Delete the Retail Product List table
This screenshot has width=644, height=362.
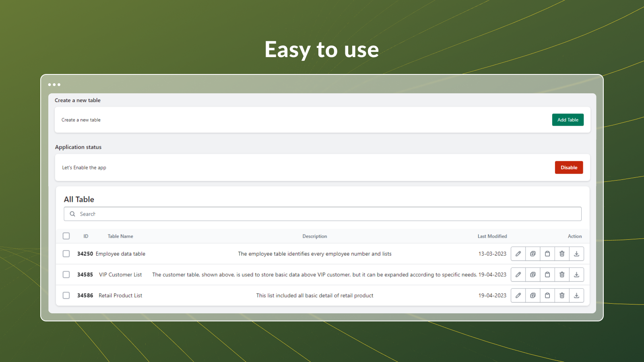(562, 296)
